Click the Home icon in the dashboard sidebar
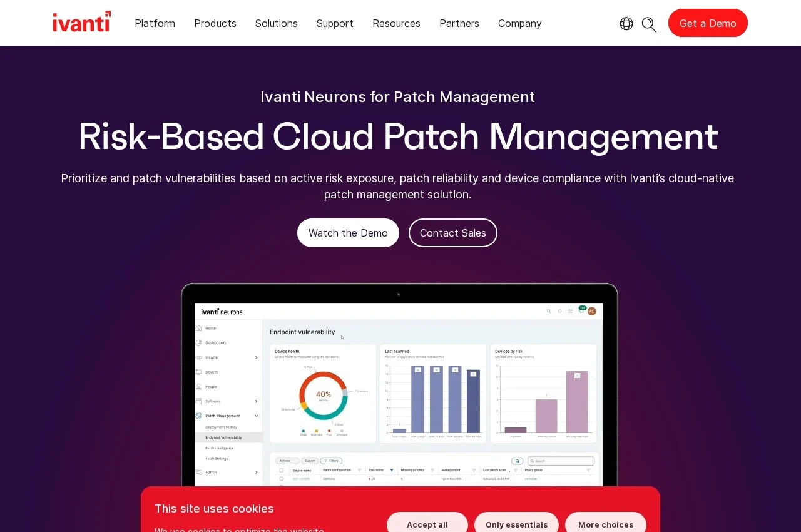This screenshot has width=801, height=532. click(x=199, y=328)
